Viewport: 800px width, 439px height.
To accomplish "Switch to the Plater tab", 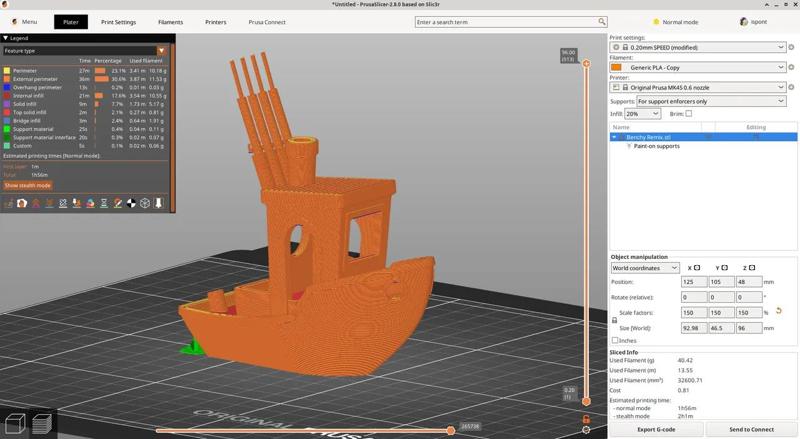I will (71, 22).
